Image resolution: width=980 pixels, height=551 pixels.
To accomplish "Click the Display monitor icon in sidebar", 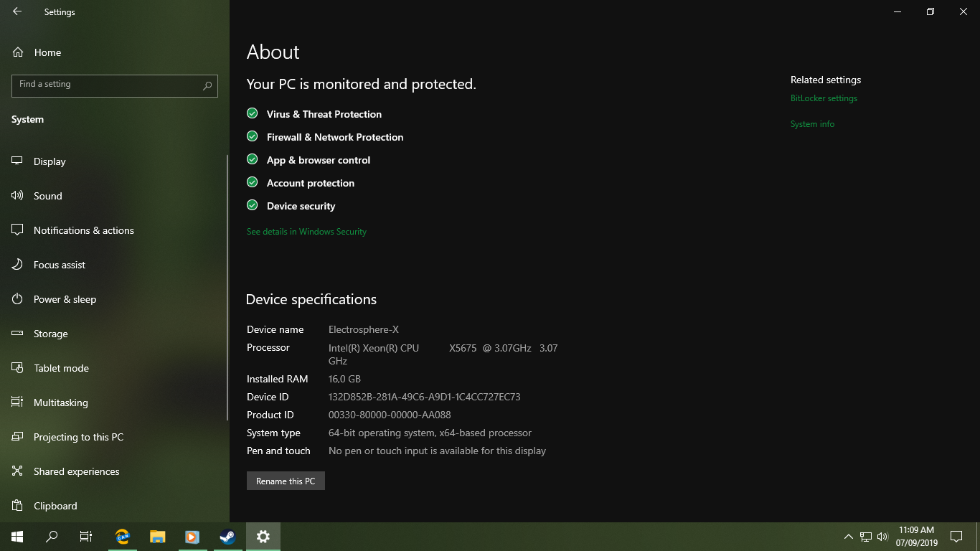I will tap(17, 161).
